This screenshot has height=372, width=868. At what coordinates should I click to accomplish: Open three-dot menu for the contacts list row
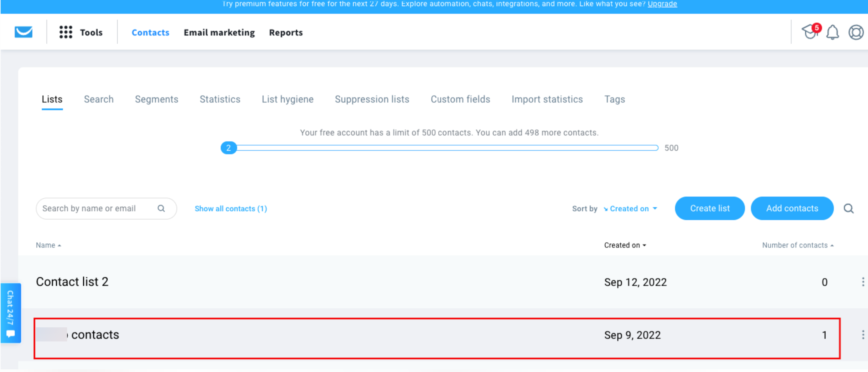tap(863, 335)
